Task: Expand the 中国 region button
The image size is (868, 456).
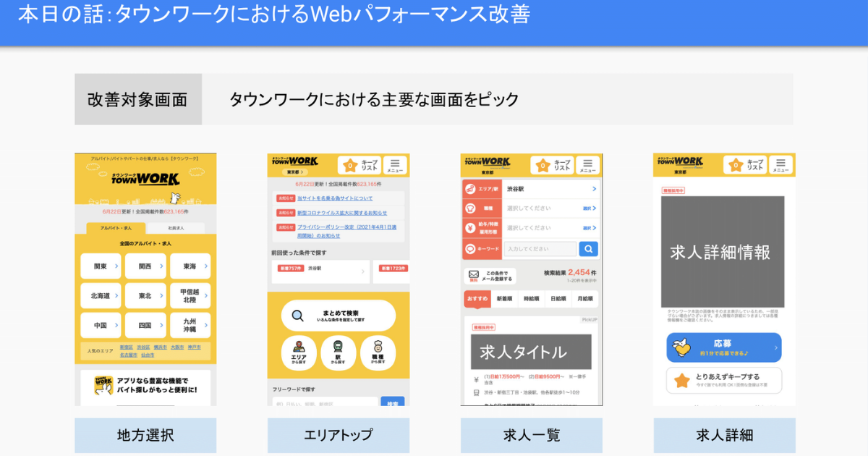Action: [x=101, y=326]
